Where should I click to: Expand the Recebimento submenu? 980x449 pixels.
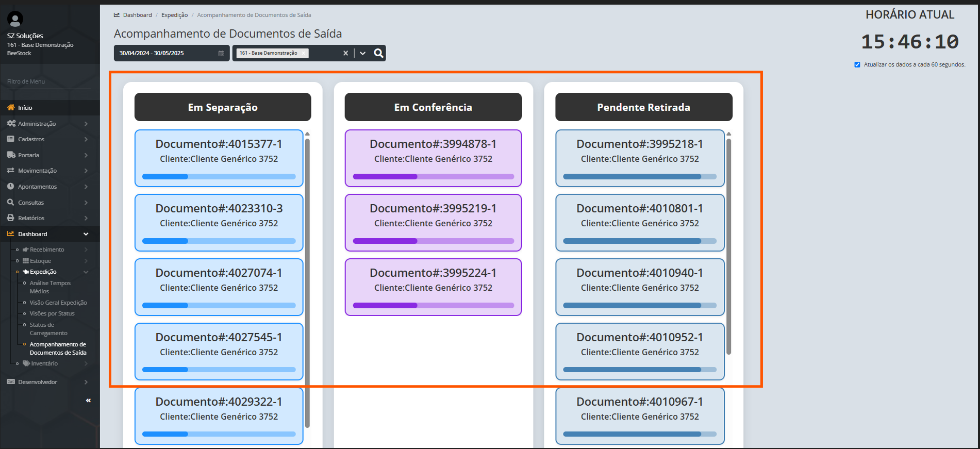tap(47, 250)
